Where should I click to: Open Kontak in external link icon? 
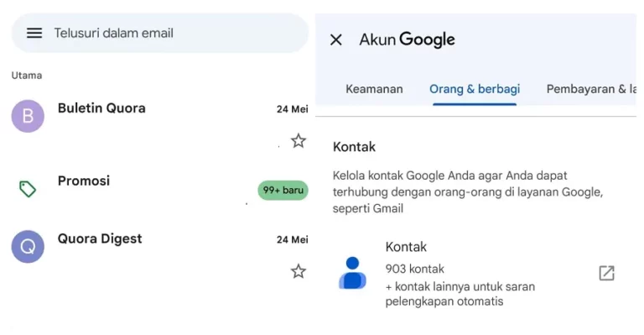[x=606, y=273]
